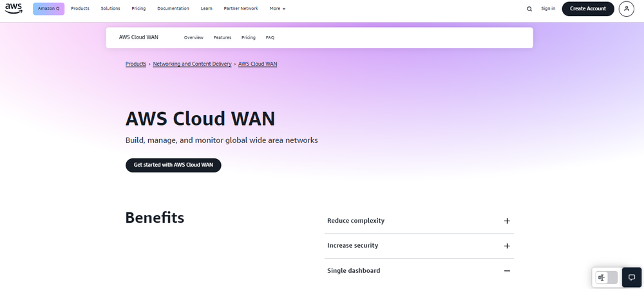
Task: Switch to the Overview tab
Action: coord(193,38)
